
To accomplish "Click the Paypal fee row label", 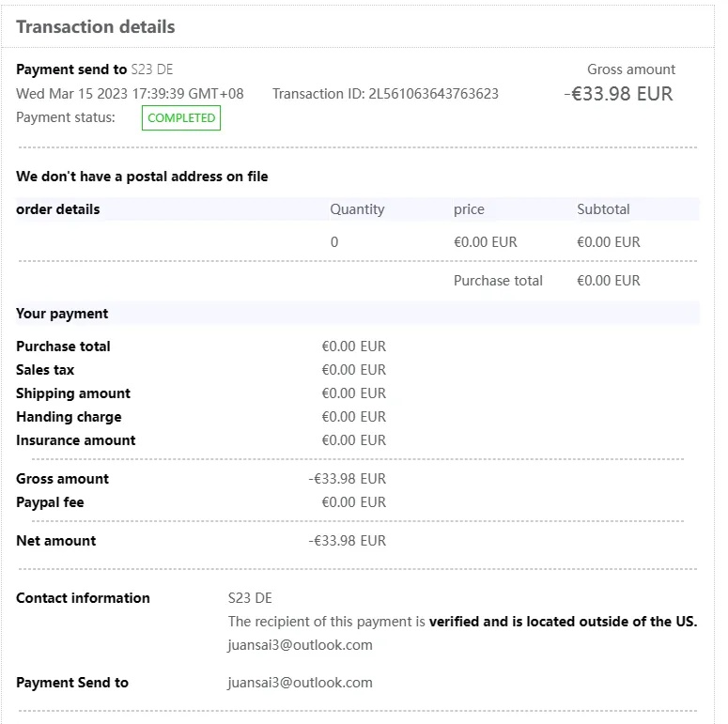I will click(x=50, y=502).
